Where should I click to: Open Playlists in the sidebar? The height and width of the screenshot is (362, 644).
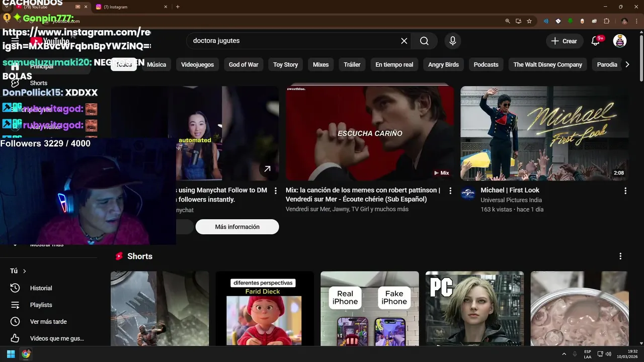(x=41, y=305)
